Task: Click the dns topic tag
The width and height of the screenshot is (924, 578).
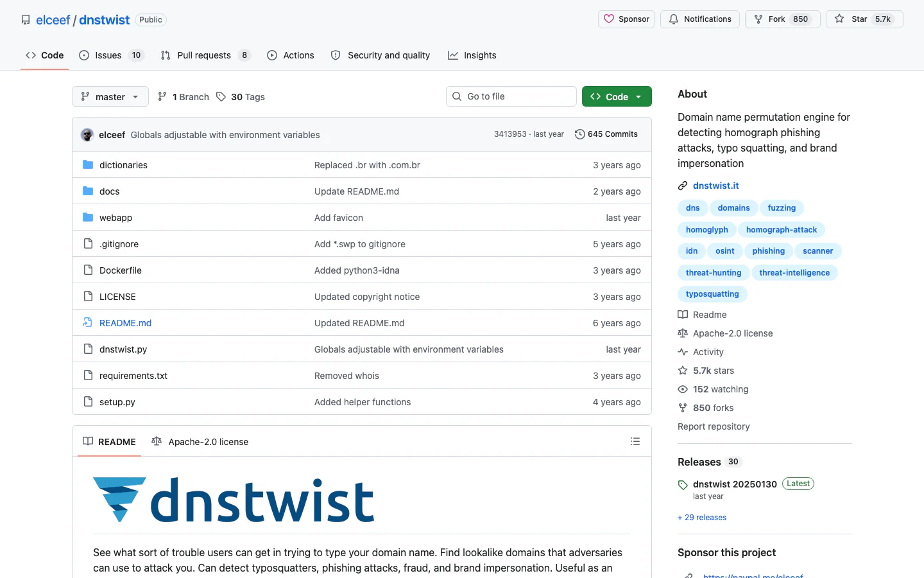Action: (693, 208)
